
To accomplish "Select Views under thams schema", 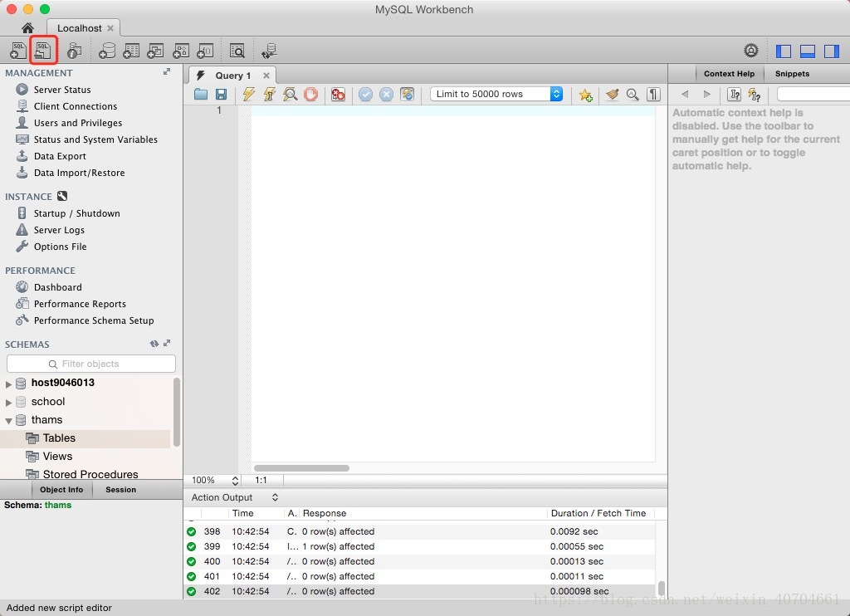I will tap(57, 457).
